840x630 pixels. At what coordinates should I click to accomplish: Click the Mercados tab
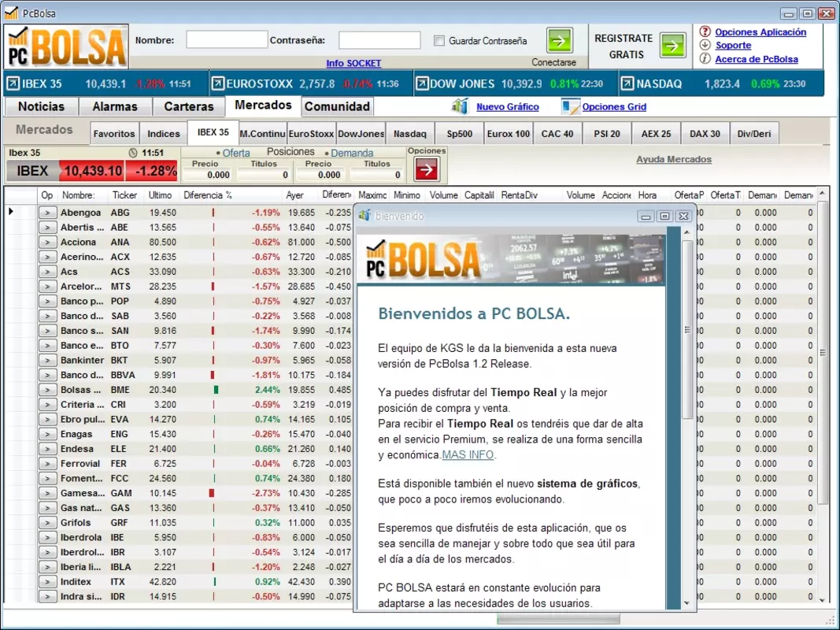pyautogui.click(x=263, y=106)
